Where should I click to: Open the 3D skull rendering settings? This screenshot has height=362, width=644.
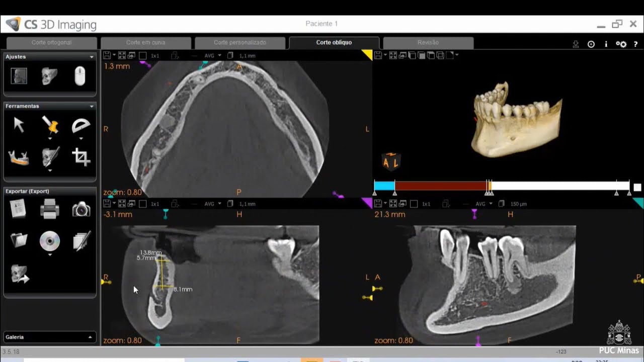point(49,76)
